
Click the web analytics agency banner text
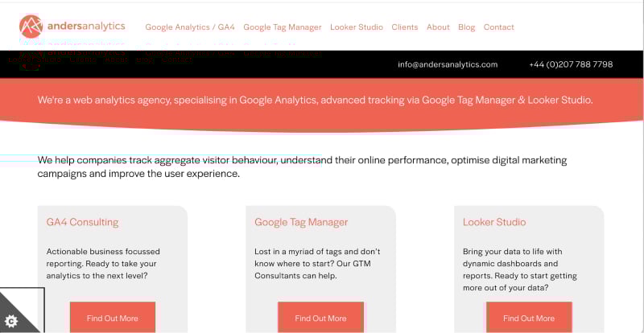[315, 100]
